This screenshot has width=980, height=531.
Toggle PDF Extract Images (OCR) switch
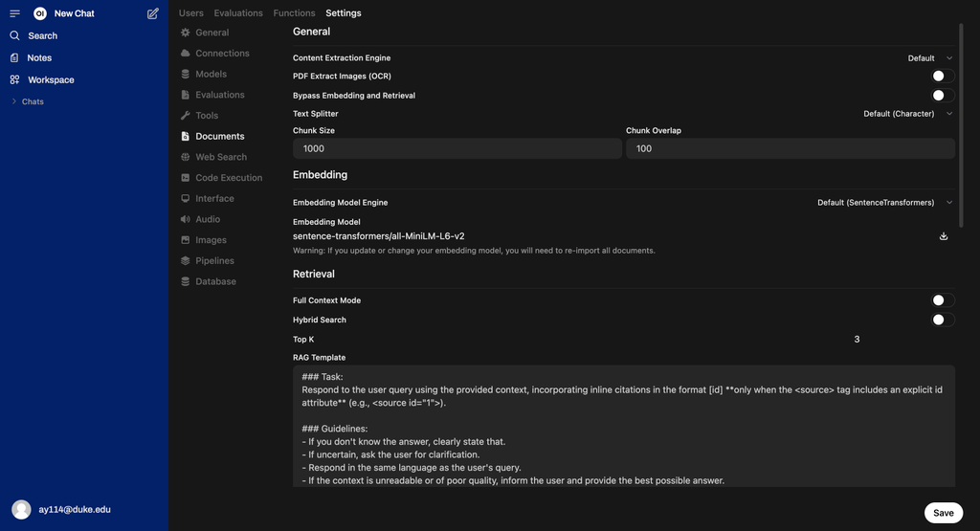(943, 77)
